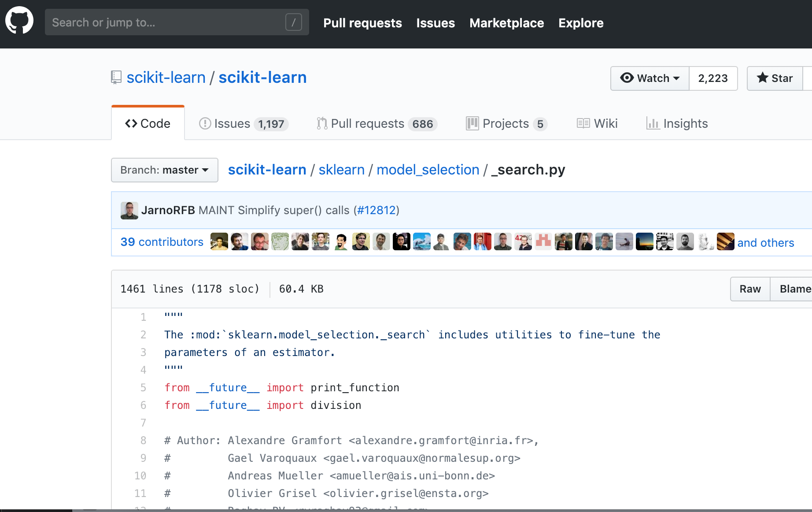812x512 pixels.
Task: View the Raw file contents
Action: click(750, 289)
